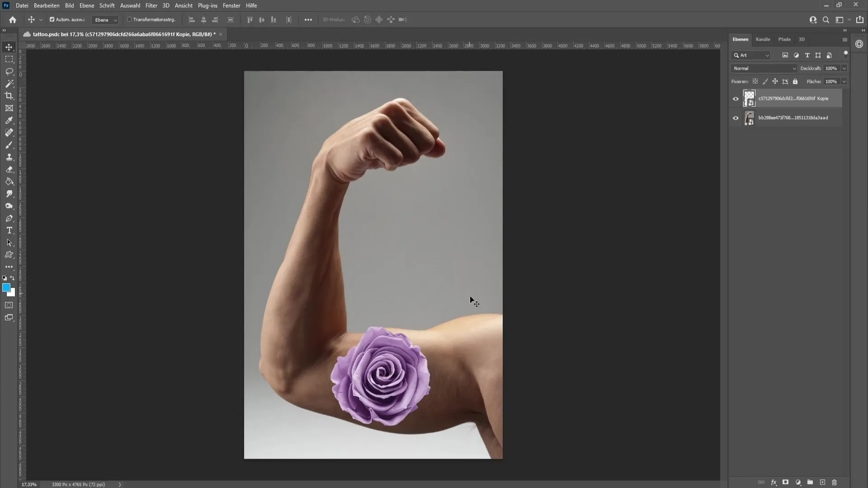Open the Filter menu
This screenshot has height=488, width=868.
[x=151, y=5]
